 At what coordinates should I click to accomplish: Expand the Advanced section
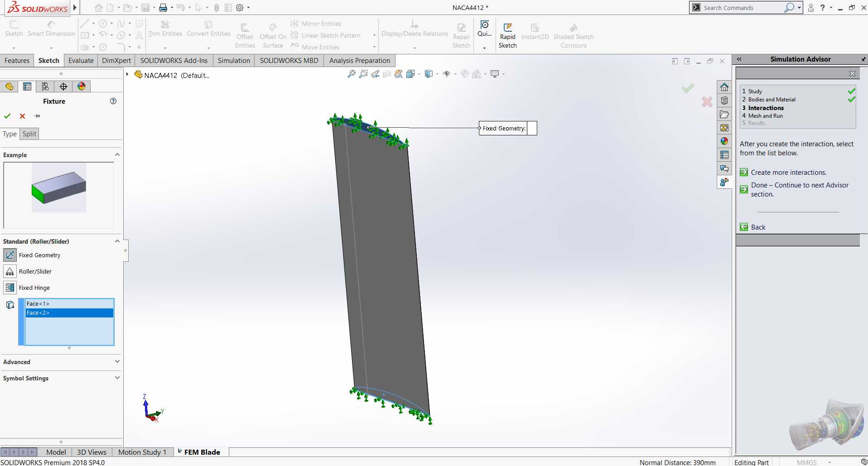pyautogui.click(x=117, y=361)
